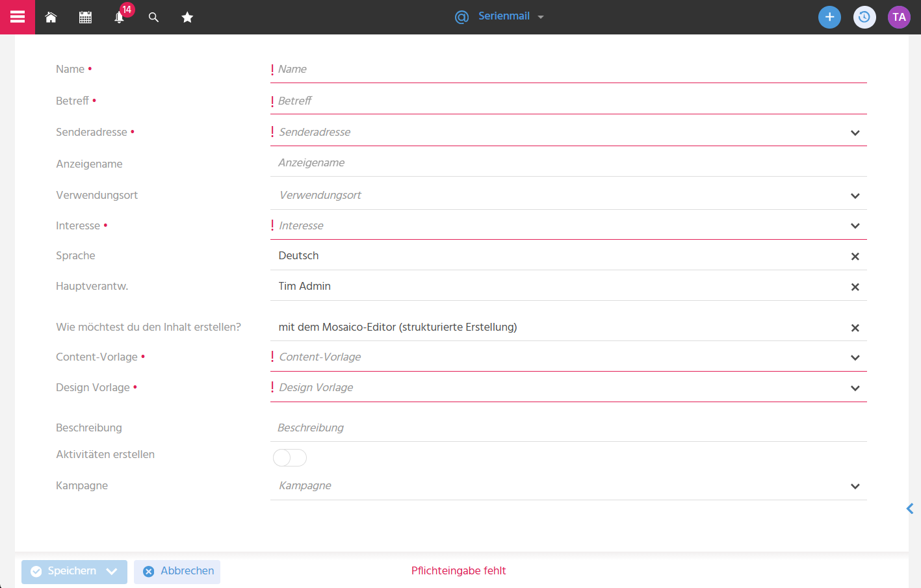The height and width of the screenshot is (588, 921).
Task: Open the calendar icon
Action: coord(85,18)
